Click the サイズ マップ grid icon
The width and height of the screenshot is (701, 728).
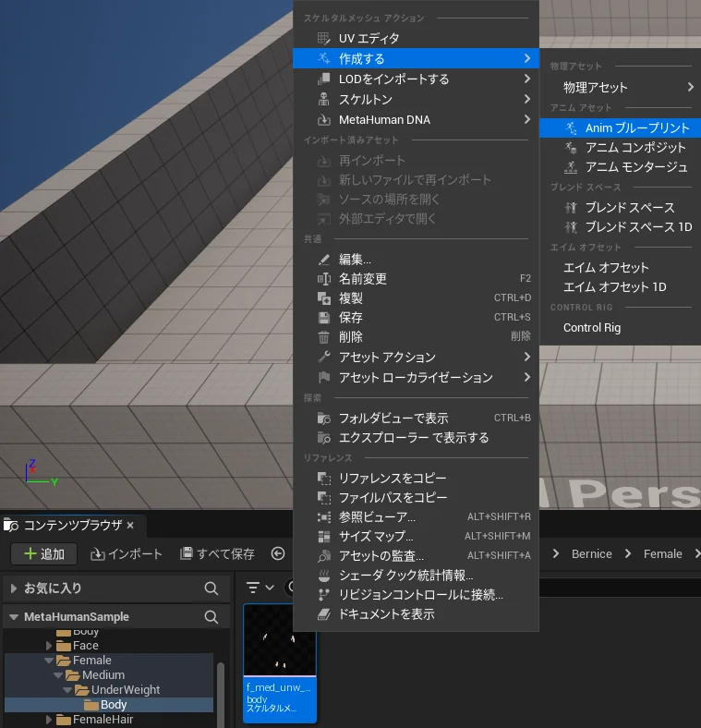point(323,537)
